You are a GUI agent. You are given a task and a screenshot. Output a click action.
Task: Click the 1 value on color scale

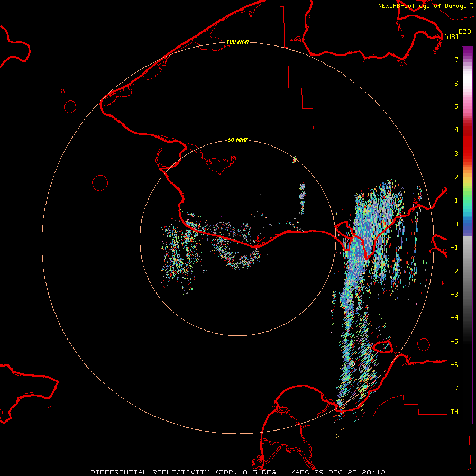point(456,200)
